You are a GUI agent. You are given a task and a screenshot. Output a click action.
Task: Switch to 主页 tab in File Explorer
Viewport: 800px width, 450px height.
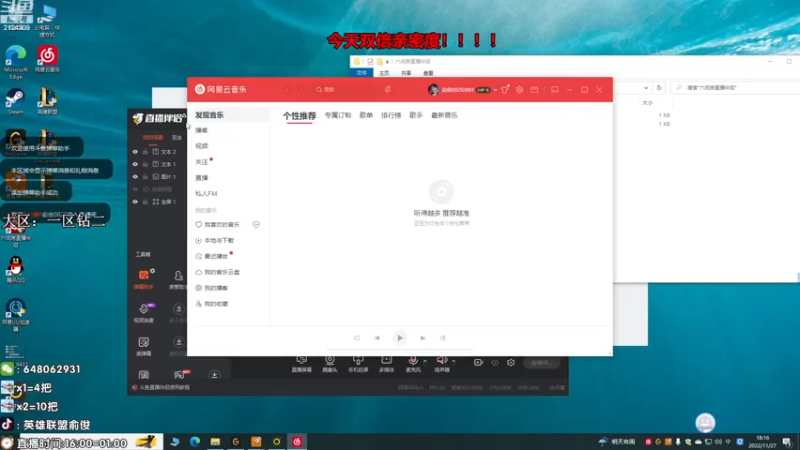384,73
